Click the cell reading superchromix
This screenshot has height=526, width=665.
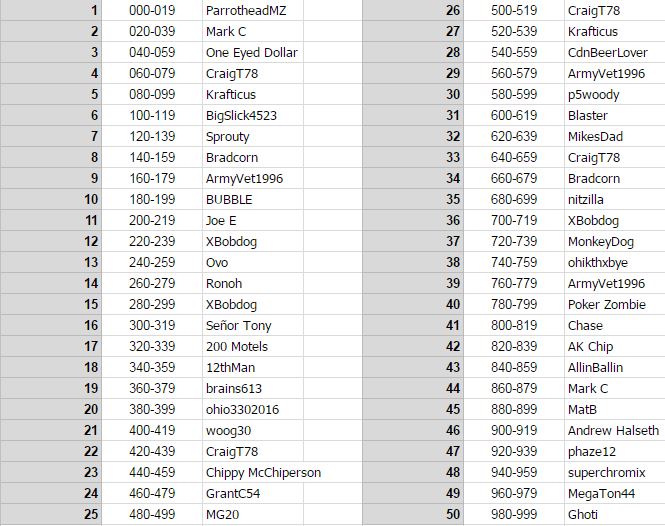click(615, 473)
